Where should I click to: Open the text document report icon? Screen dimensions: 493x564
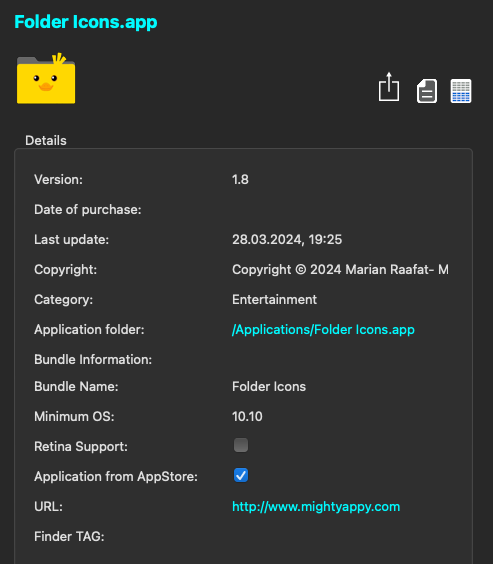427,91
